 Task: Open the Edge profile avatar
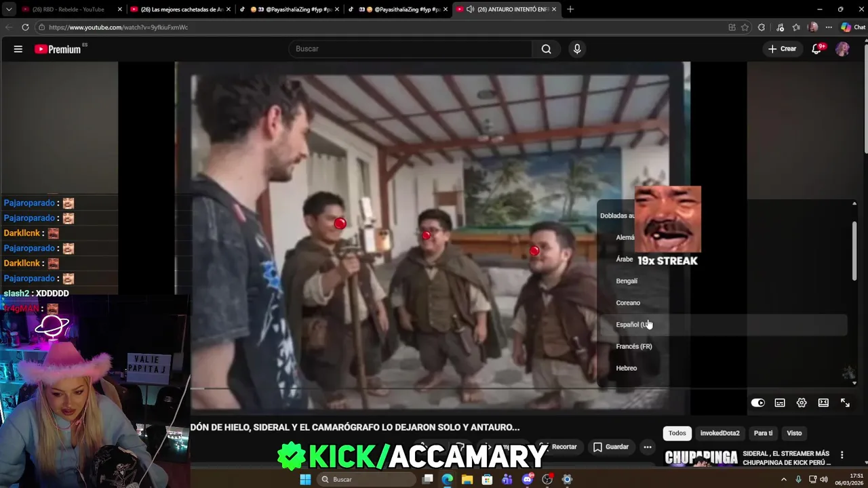pyautogui.click(x=813, y=27)
